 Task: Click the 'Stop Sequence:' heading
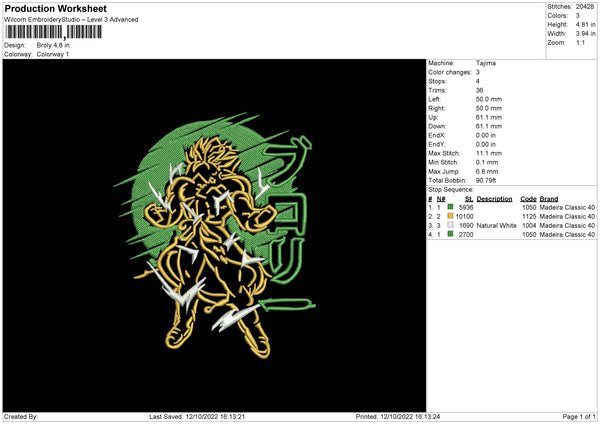tap(451, 190)
